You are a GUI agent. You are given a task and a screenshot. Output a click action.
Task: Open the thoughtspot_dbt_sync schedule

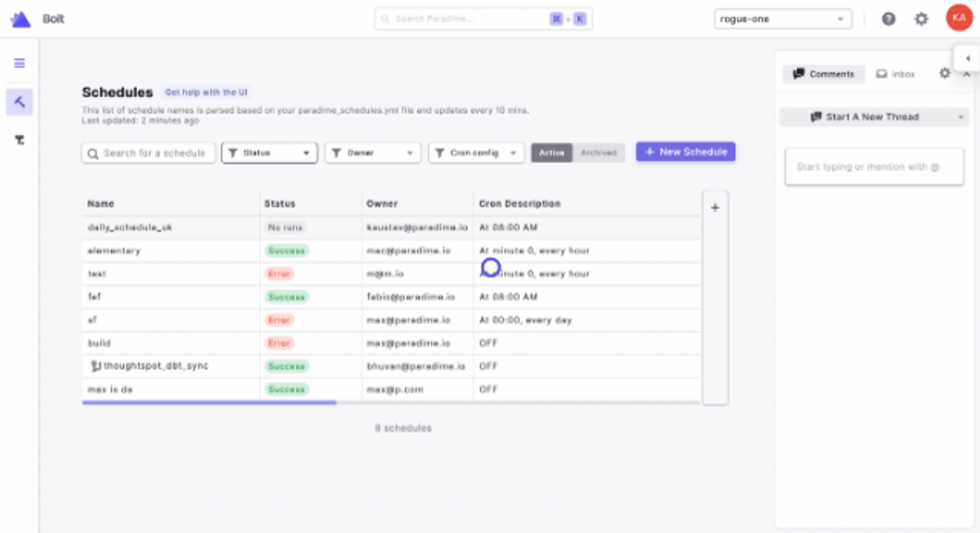(155, 366)
